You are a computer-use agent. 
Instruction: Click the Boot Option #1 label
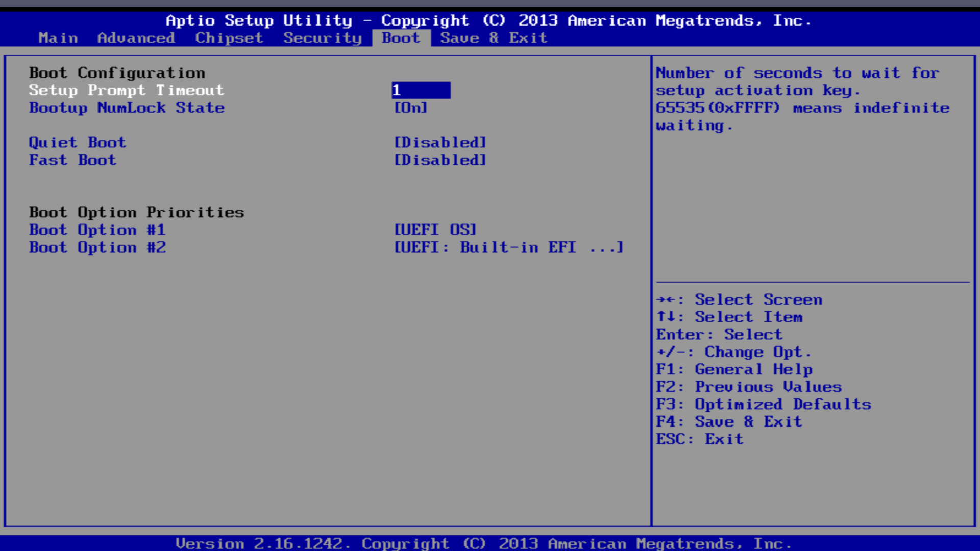click(x=97, y=230)
